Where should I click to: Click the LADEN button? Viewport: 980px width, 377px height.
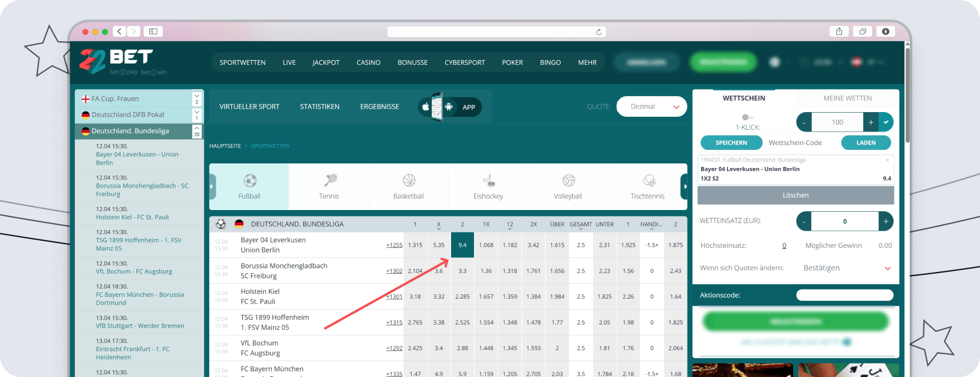[x=866, y=143]
